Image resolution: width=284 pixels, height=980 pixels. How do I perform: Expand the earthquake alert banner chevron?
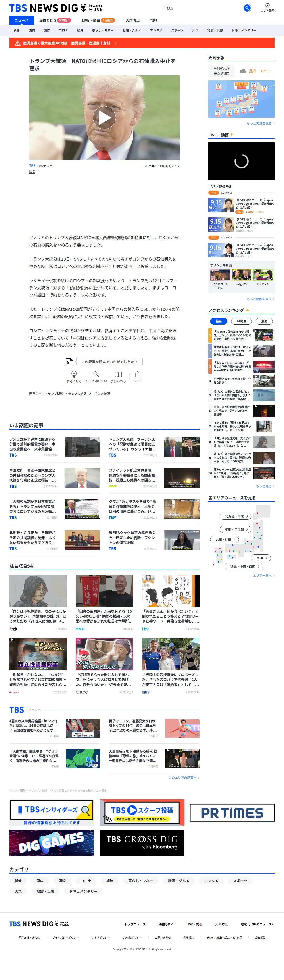[x=116, y=43]
